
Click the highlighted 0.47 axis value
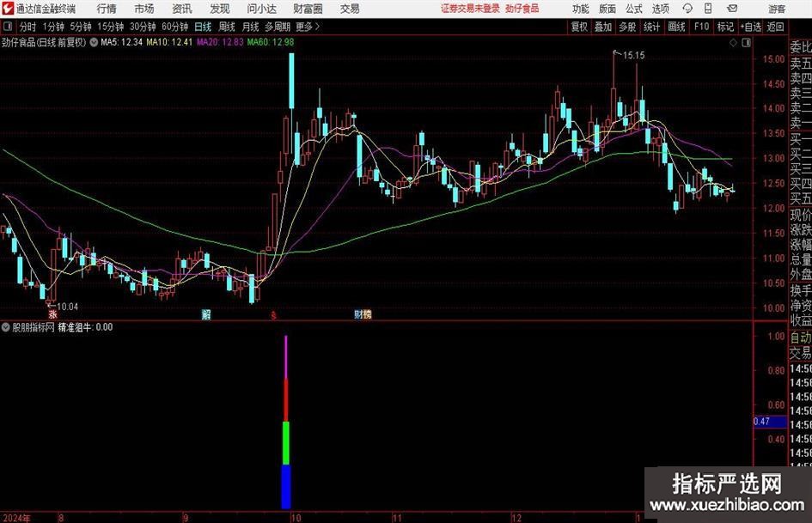770,422
